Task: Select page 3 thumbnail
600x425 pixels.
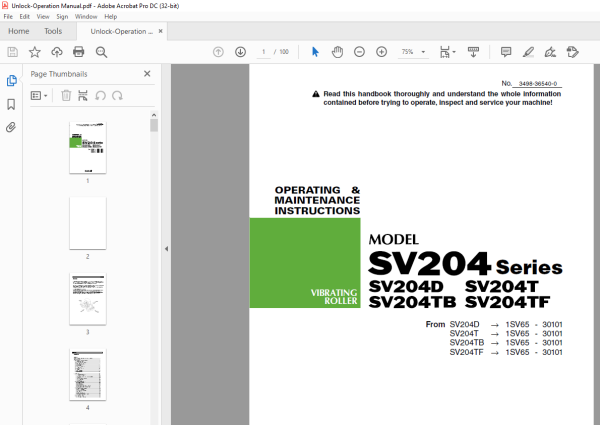Action: pos(88,299)
